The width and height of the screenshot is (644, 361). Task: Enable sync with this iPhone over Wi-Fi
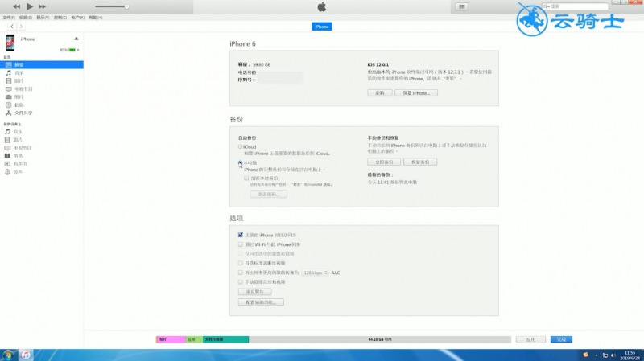coord(240,244)
